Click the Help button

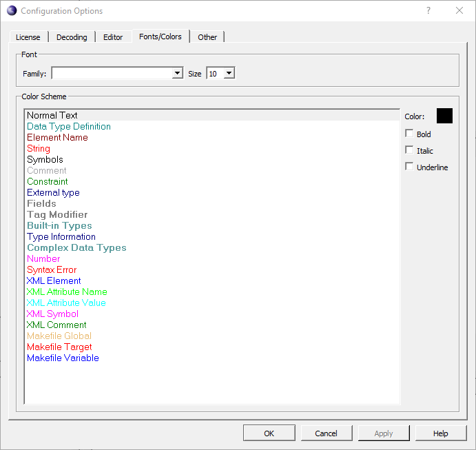pyautogui.click(x=440, y=433)
